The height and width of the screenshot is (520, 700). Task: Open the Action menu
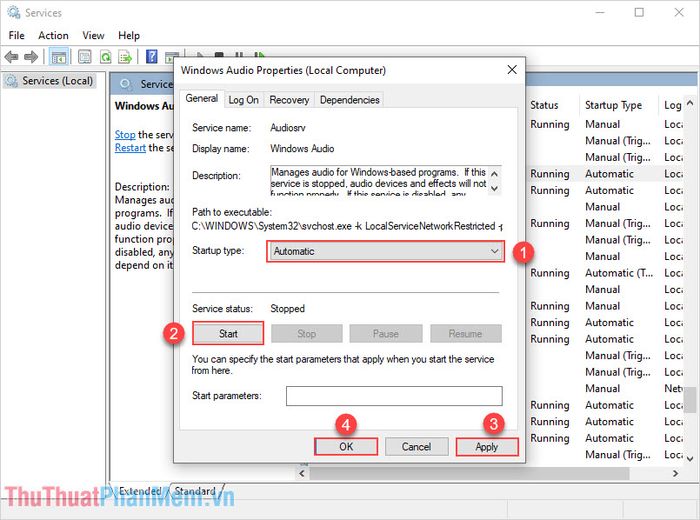coord(53,35)
